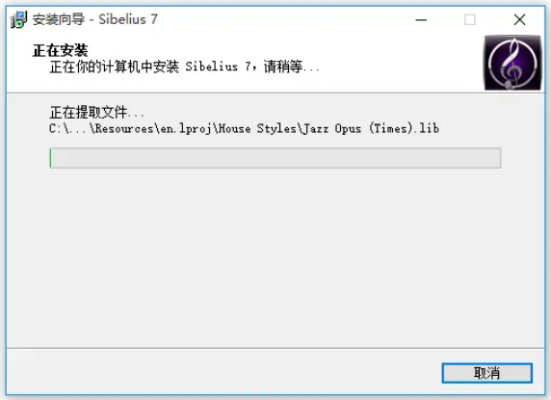
Task: Click the green filled progress segment
Action: click(51, 158)
